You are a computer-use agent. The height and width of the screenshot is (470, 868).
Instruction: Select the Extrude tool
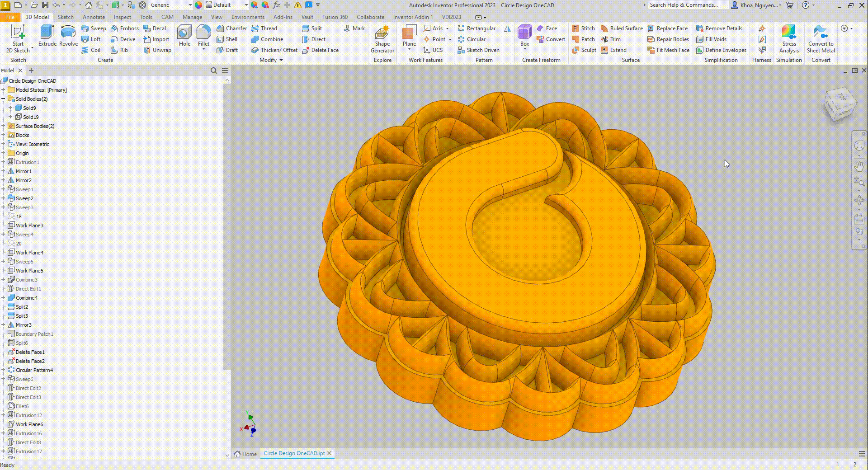(47, 36)
